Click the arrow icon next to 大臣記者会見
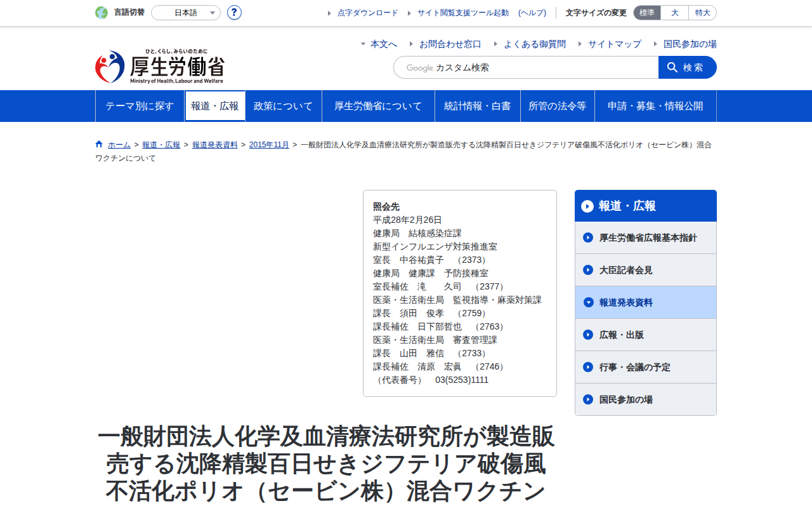Viewport: 812px width, 508px height. 588,270
